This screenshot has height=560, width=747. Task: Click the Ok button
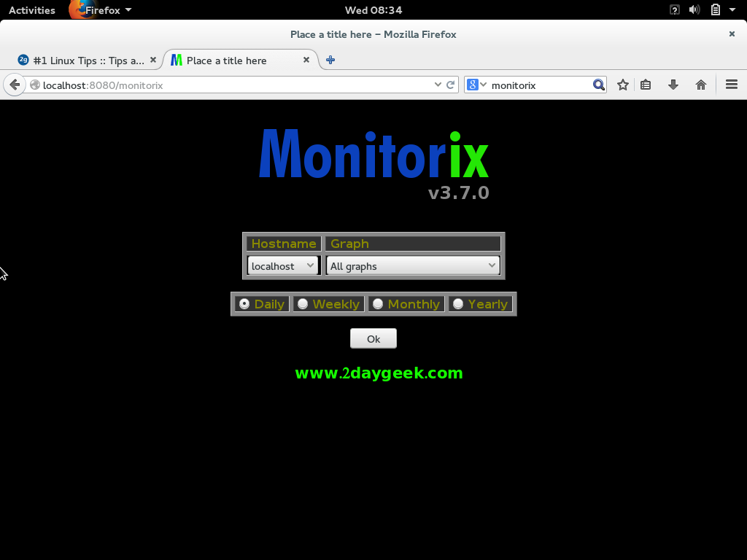tap(373, 338)
